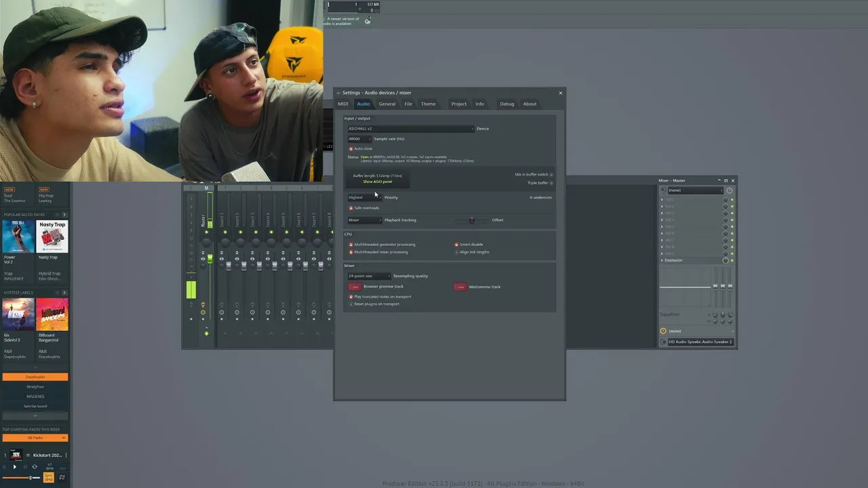The image size is (868, 488).
Task: Click the Master track volume fader
Action: point(210,259)
